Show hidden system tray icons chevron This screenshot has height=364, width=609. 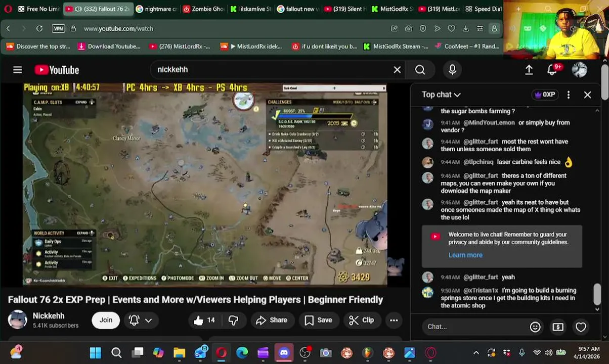point(476,353)
